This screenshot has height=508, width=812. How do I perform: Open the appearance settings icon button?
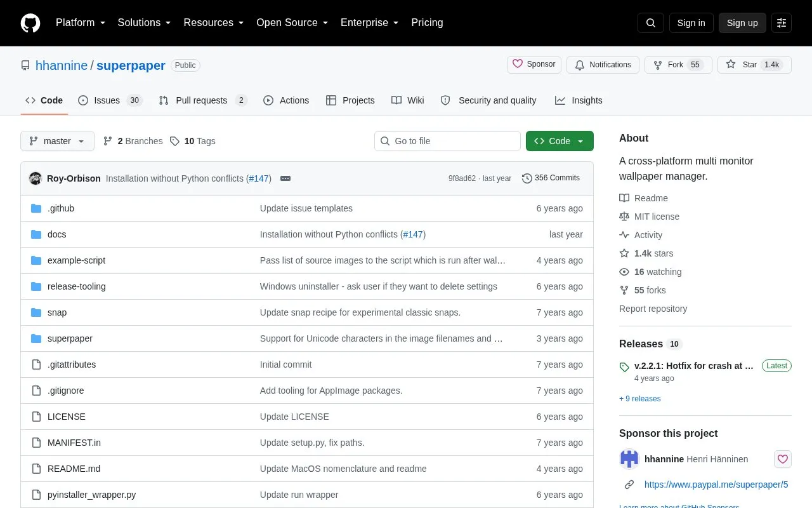click(x=782, y=23)
